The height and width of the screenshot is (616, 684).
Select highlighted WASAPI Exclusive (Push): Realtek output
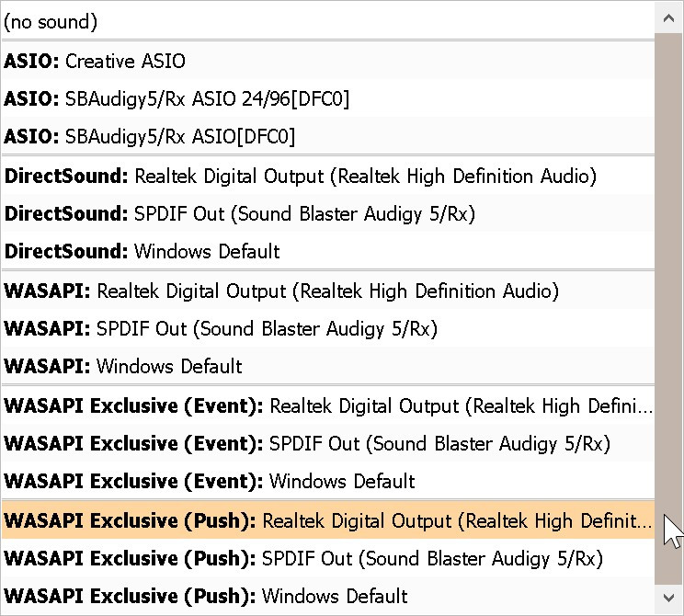click(x=326, y=520)
